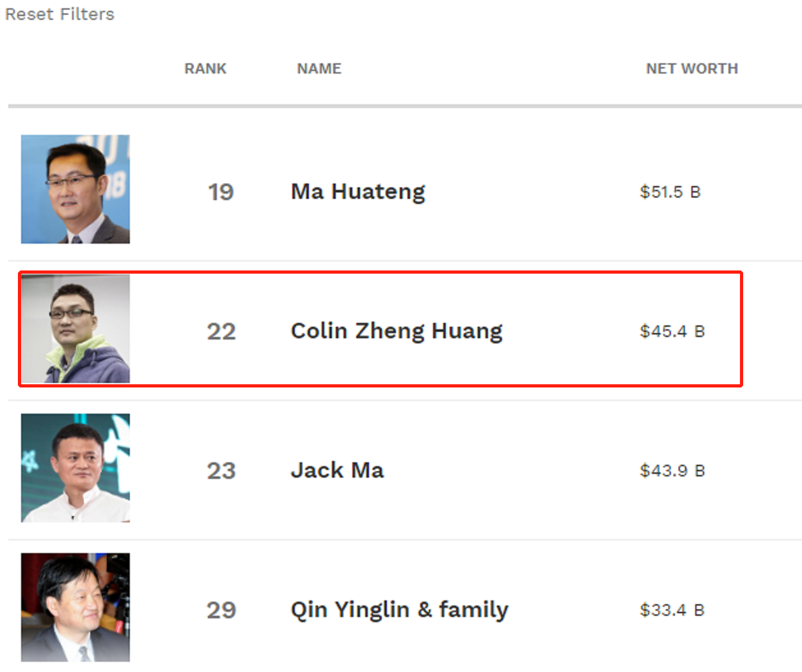Open Ma Huateng's profile photo
The height and width of the screenshot is (672, 802).
pyautogui.click(x=75, y=189)
